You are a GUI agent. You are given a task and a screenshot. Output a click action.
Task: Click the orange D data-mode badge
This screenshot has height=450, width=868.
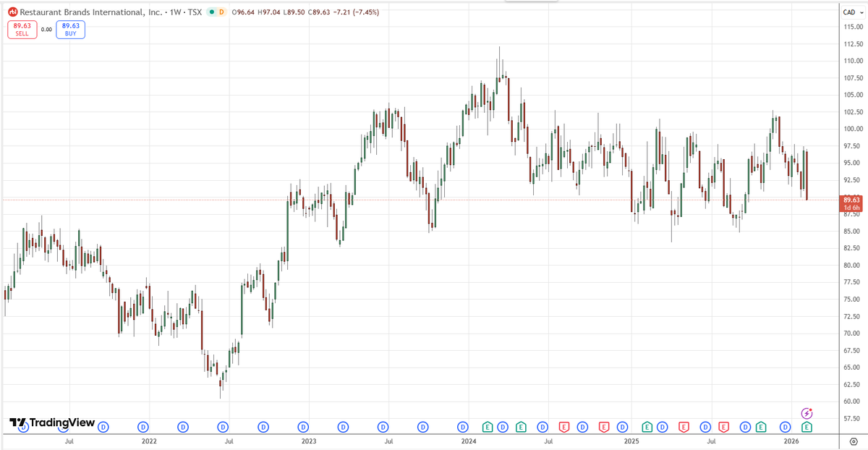221,12
